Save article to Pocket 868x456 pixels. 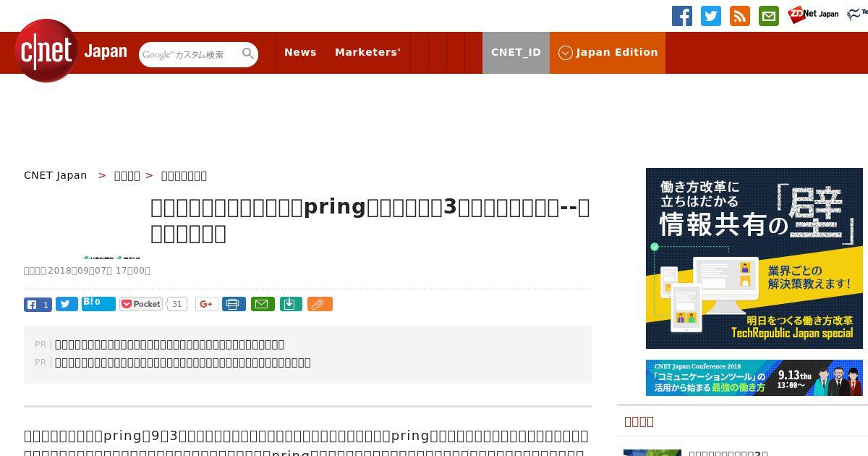[141, 304]
